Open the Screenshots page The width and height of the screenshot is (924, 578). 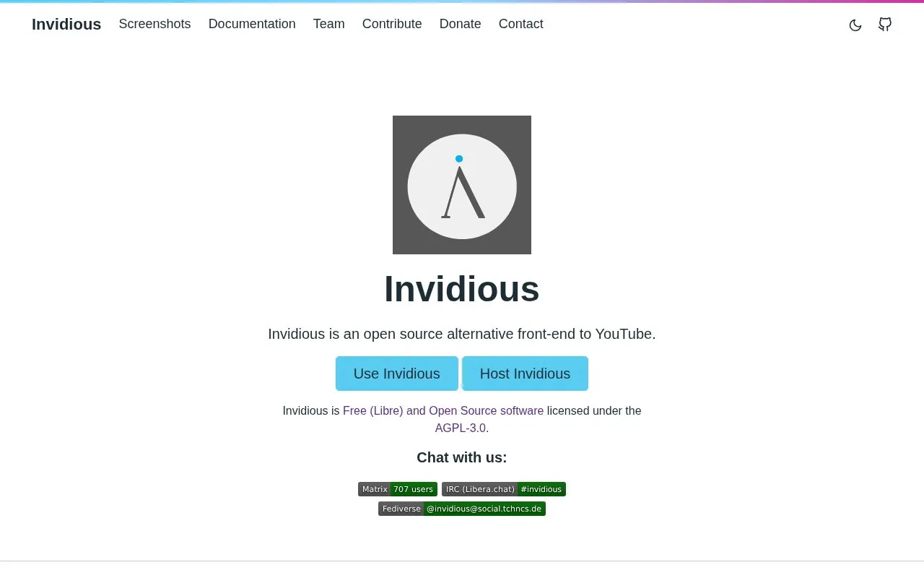[x=154, y=24]
